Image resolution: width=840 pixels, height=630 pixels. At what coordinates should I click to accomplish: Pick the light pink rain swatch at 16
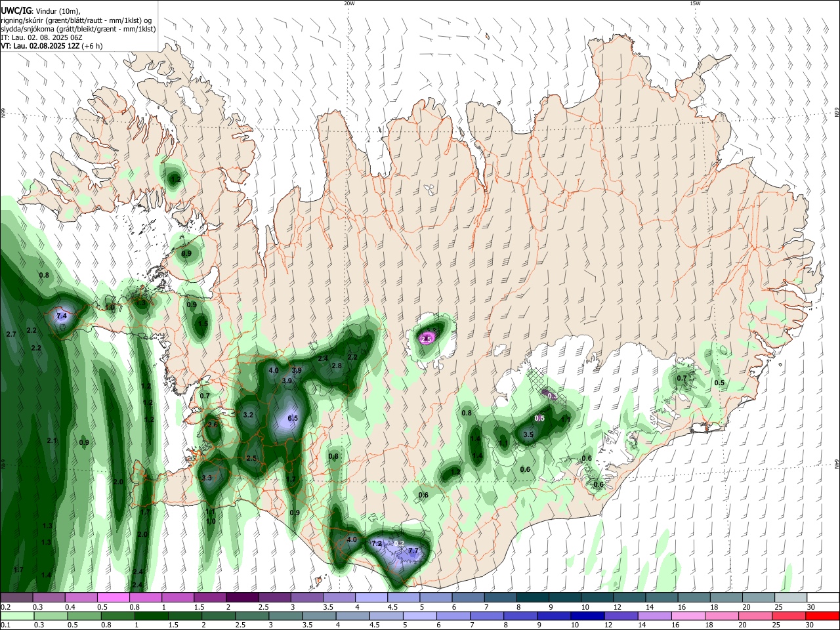[689, 616]
